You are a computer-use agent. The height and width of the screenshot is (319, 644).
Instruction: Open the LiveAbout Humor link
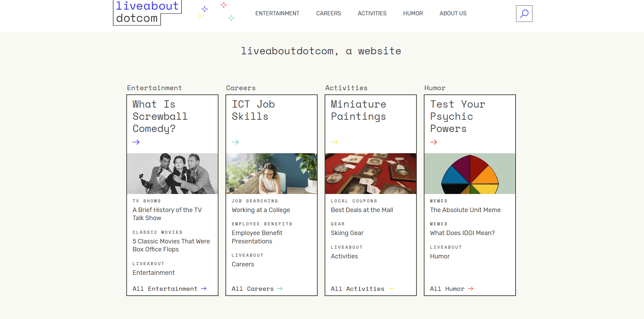pyautogui.click(x=440, y=256)
